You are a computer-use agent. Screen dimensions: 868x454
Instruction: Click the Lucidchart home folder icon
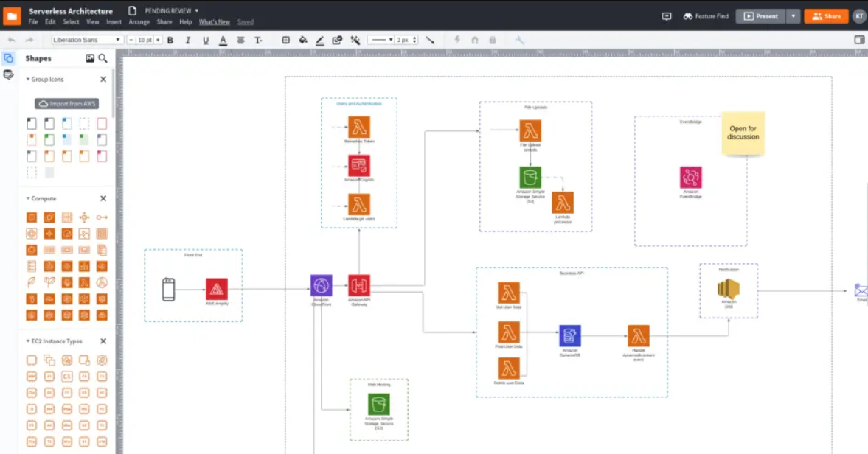pos(12,16)
